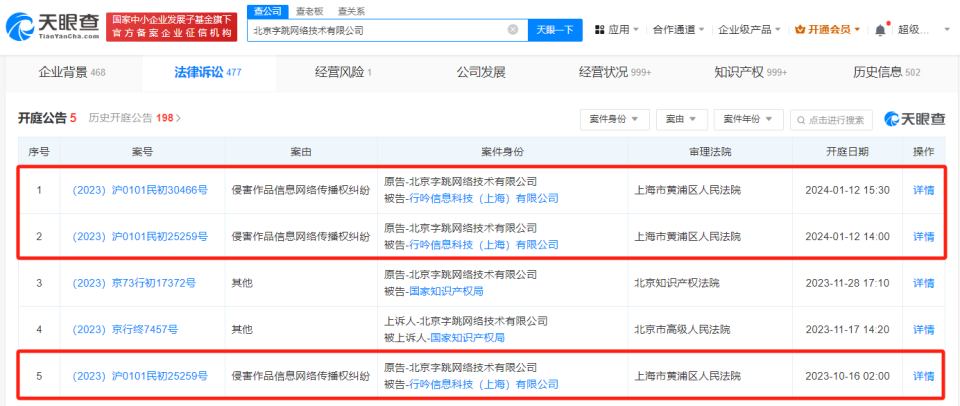Clear the search box with the X icon
This screenshot has width=960, height=406.
pos(513,29)
